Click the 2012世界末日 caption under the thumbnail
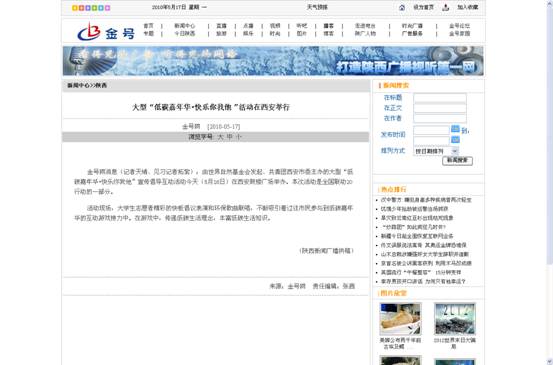The image size is (553, 365). (x=455, y=343)
